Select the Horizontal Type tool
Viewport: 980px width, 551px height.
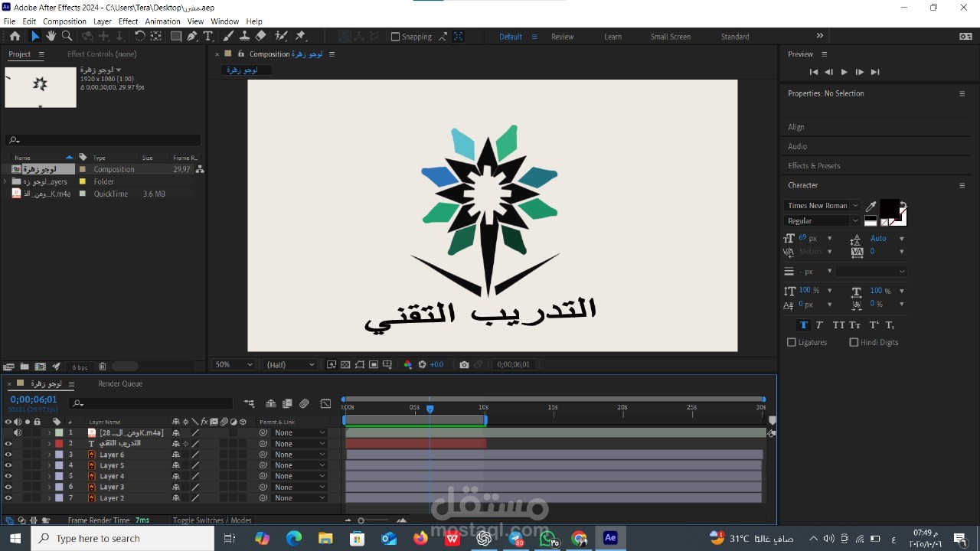click(208, 36)
